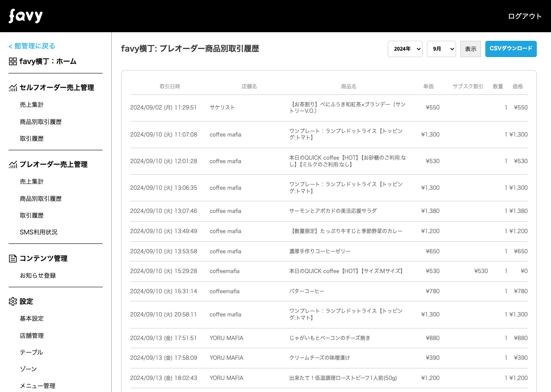The height and width of the screenshot is (392, 551).
Task: Go back via 館管理に戻る link
Action: (x=32, y=46)
